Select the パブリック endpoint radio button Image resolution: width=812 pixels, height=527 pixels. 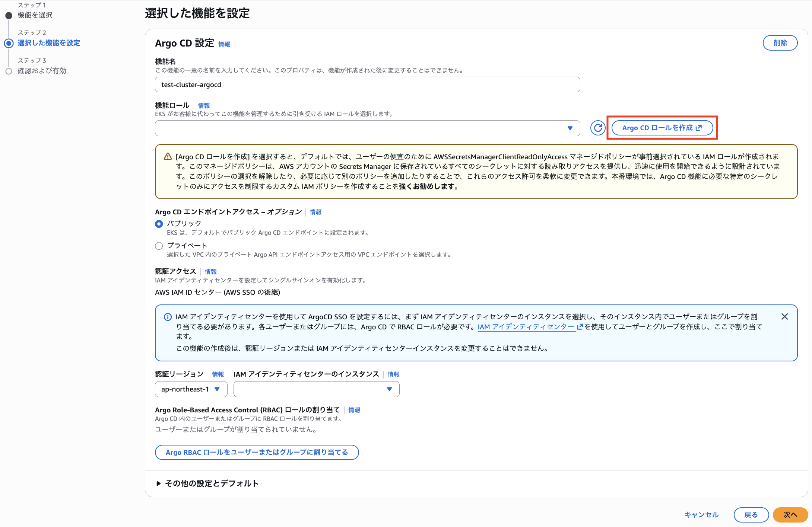tap(159, 224)
